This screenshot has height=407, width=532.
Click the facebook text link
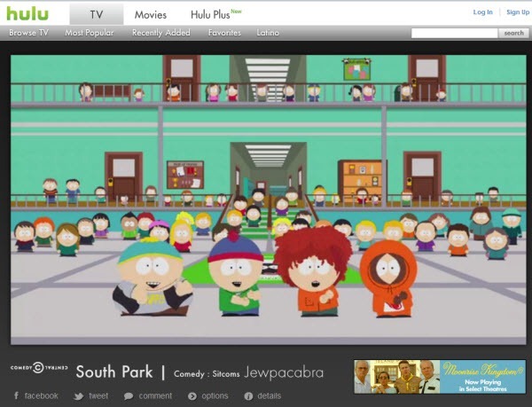(x=42, y=395)
